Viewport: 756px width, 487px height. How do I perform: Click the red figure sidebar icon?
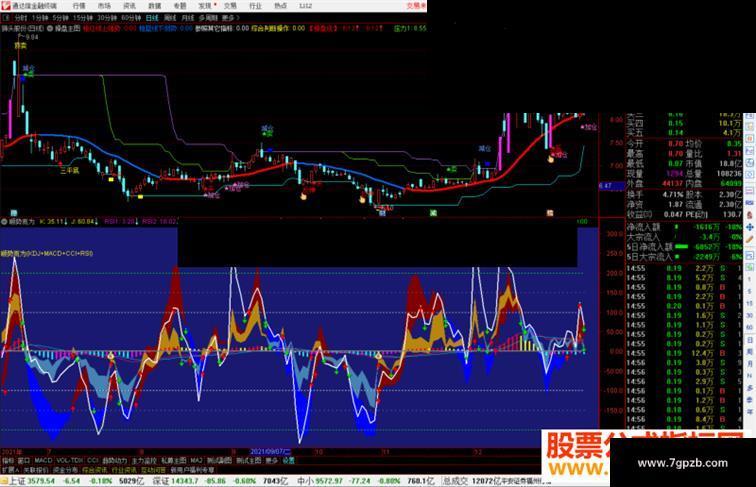pyautogui.click(x=750, y=215)
